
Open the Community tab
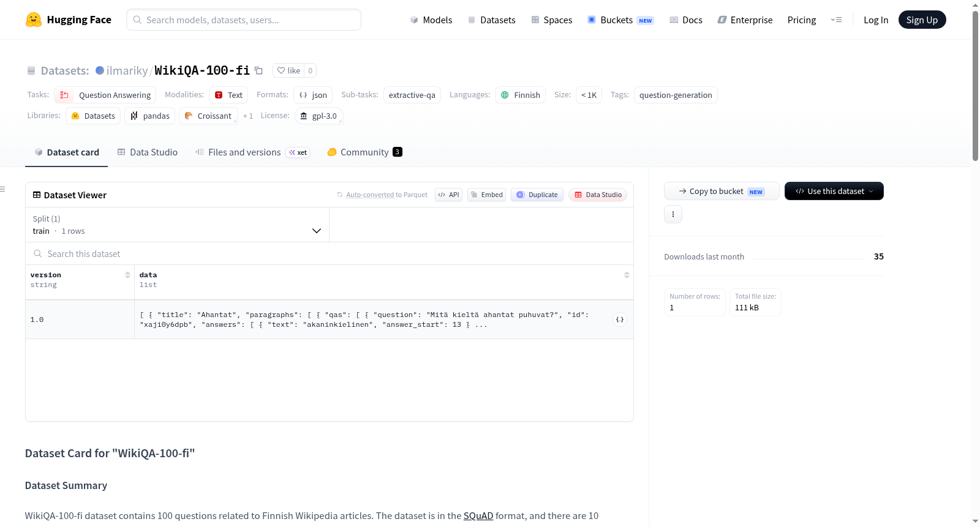[x=364, y=152]
